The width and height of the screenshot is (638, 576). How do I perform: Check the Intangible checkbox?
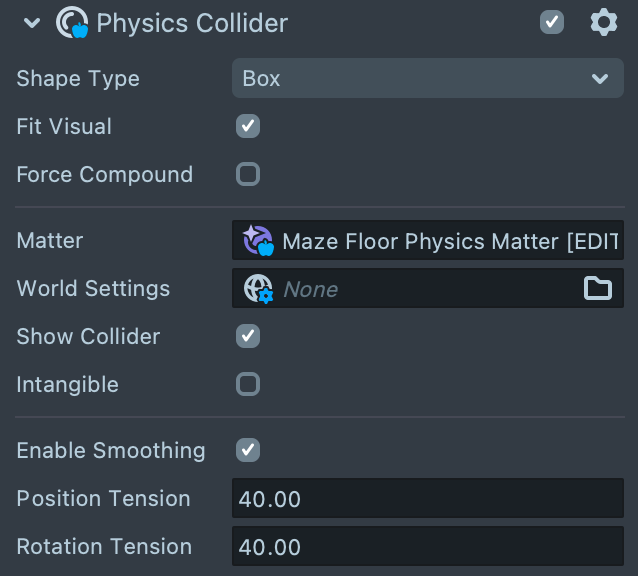pos(248,384)
